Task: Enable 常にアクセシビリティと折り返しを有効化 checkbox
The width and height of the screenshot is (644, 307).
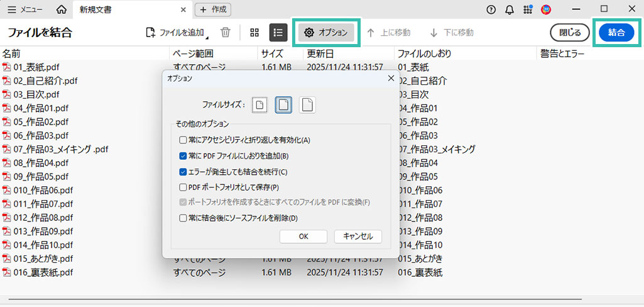Action: (183, 140)
